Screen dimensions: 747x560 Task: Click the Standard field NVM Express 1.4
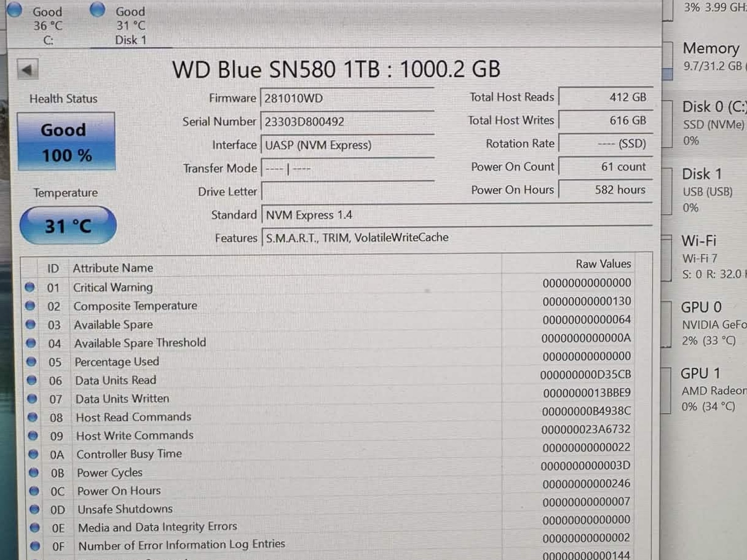pyautogui.click(x=457, y=214)
